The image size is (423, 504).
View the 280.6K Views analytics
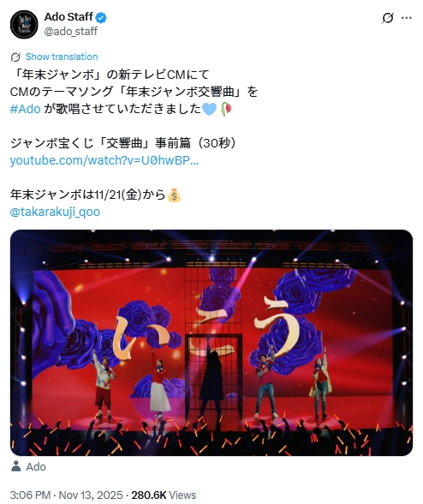[x=164, y=495]
